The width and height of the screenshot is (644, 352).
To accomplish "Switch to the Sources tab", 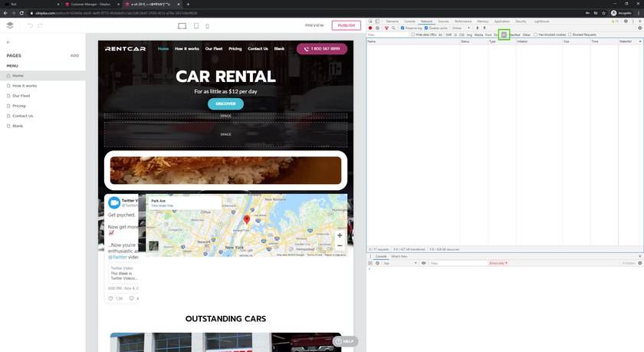I will click(x=443, y=21).
